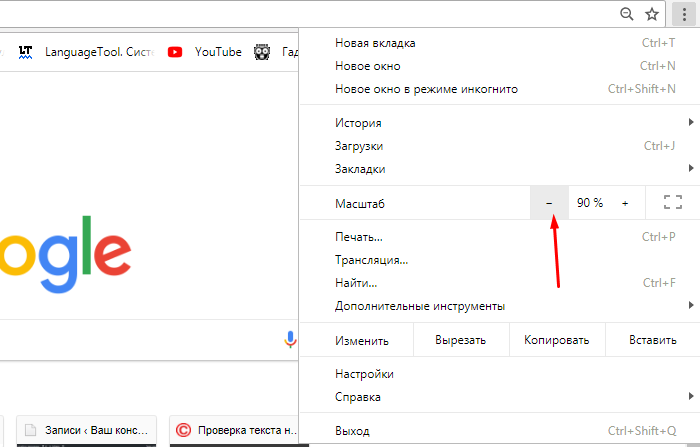Open the Записи ‹ Ваш конс... thumbnail
The height and width of the screenshot is (447, 700).
coord(87,431)
